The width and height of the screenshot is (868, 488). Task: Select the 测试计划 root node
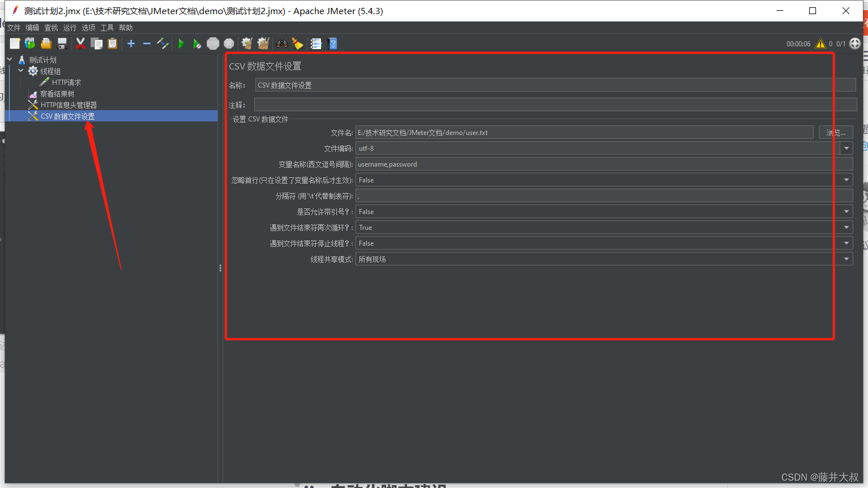coord(43,60)
